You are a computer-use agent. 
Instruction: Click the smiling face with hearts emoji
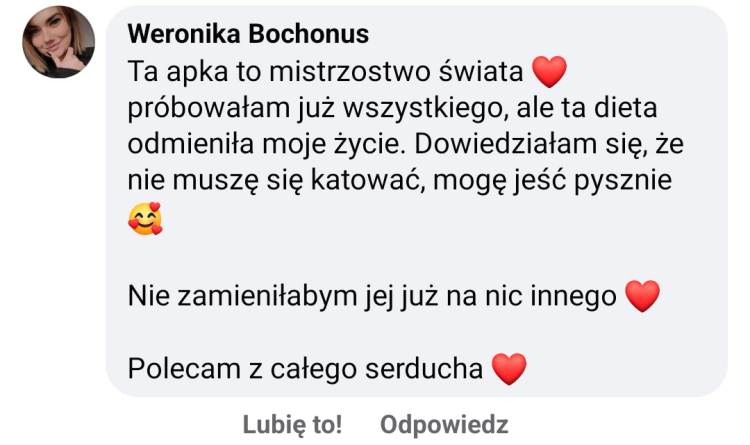tap(146, 220)
